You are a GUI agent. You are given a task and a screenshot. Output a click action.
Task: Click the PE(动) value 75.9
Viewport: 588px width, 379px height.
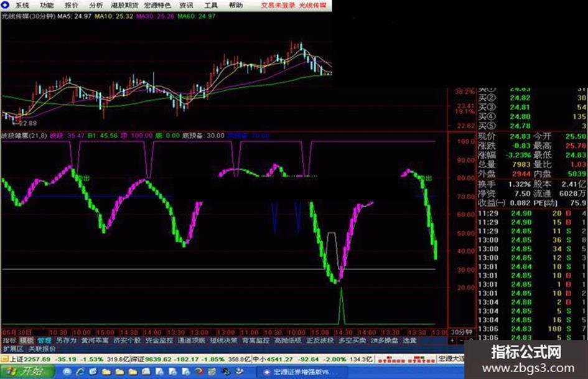pos(578,203)
